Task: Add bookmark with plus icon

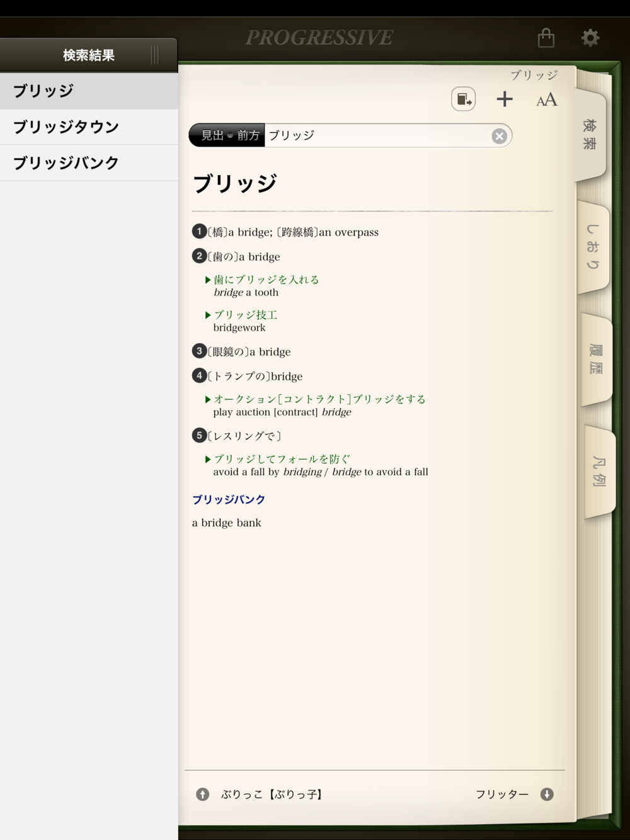Action: pos(505,99)
